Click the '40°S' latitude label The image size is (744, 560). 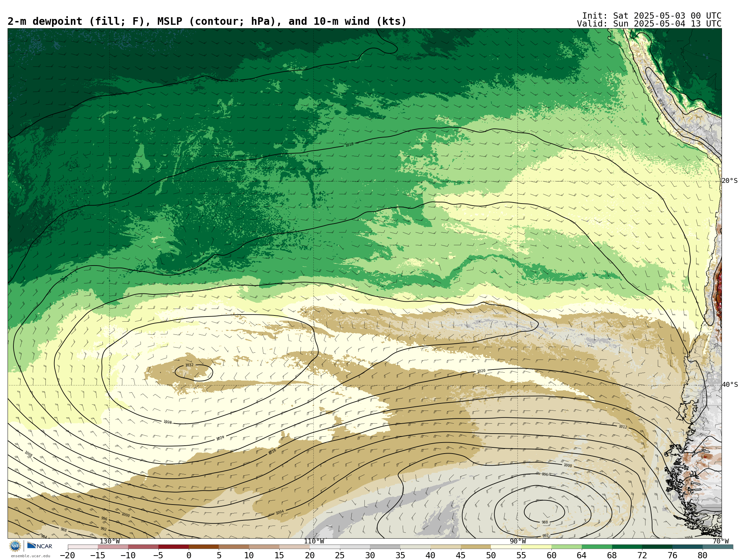click(730, 385)
